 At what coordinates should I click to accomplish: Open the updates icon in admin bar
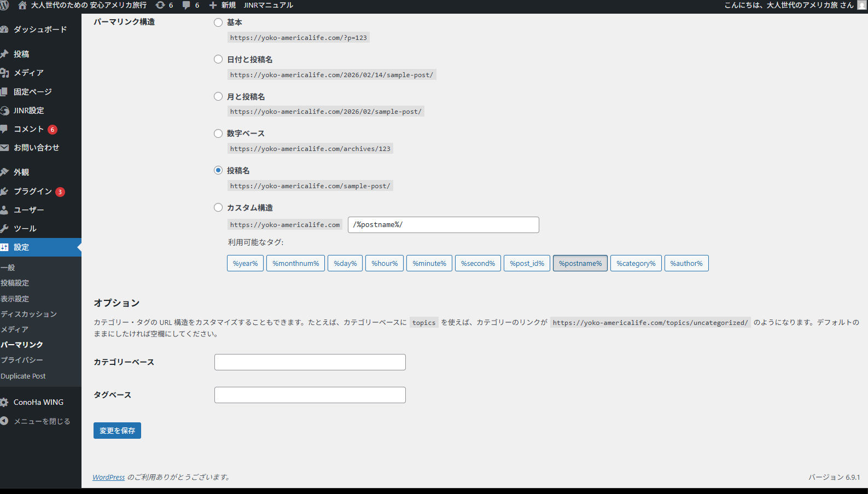(160, 5)
